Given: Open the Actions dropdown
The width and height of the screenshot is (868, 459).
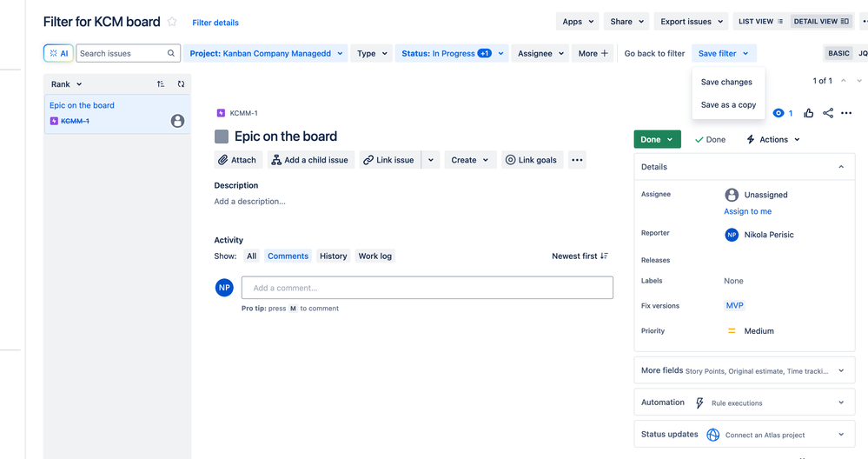Looking at the screenshot, I should pyautogui.click(x=772, y=140).
